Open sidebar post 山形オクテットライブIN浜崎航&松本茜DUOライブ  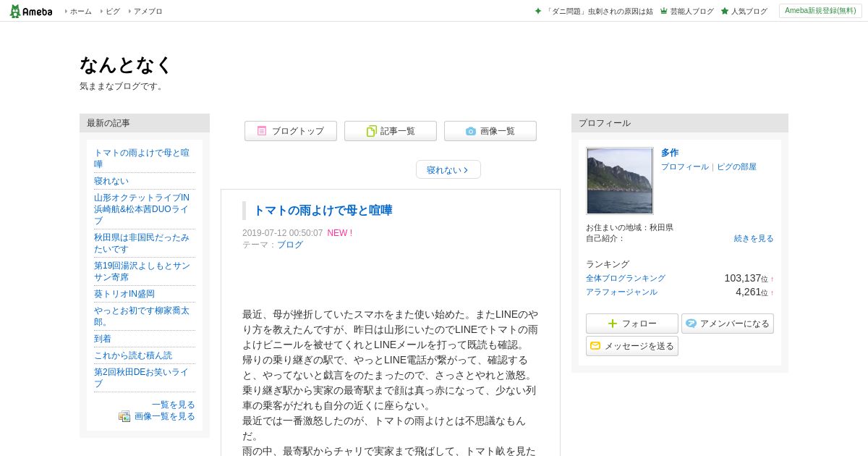point(142,209)
